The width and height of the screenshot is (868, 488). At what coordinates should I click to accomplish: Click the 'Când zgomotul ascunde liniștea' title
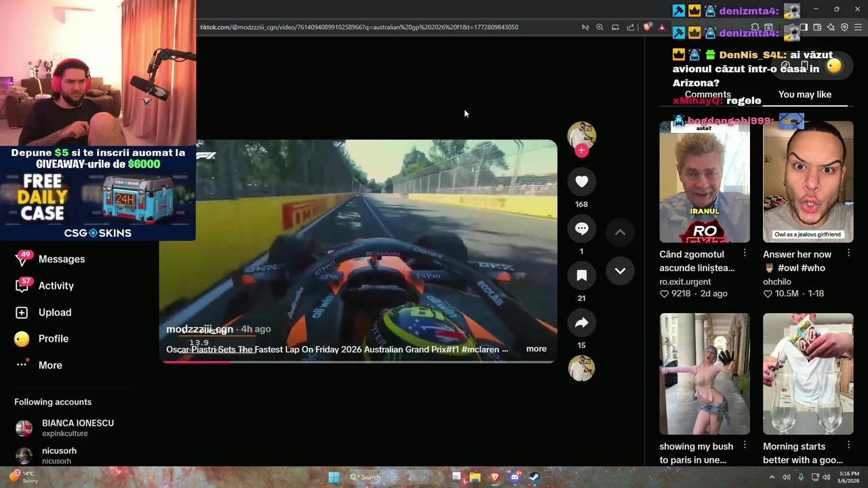697,261
